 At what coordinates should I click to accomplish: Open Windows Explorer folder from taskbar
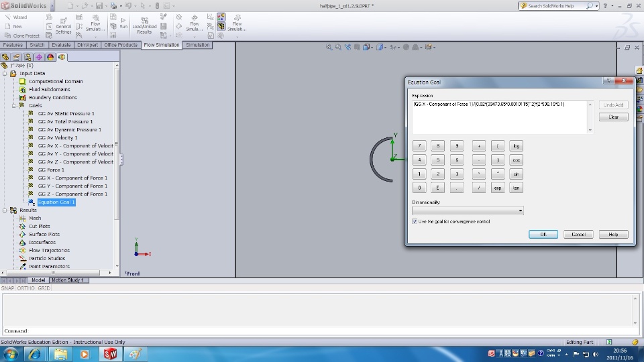point(60,353)
